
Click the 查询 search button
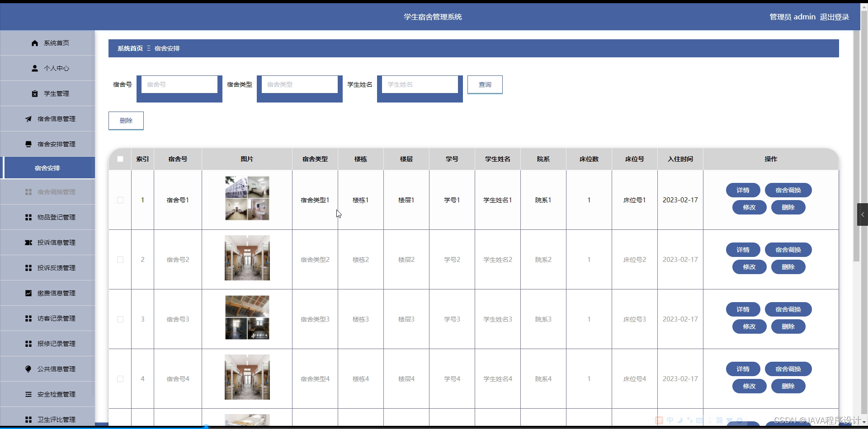coord(485,85)
